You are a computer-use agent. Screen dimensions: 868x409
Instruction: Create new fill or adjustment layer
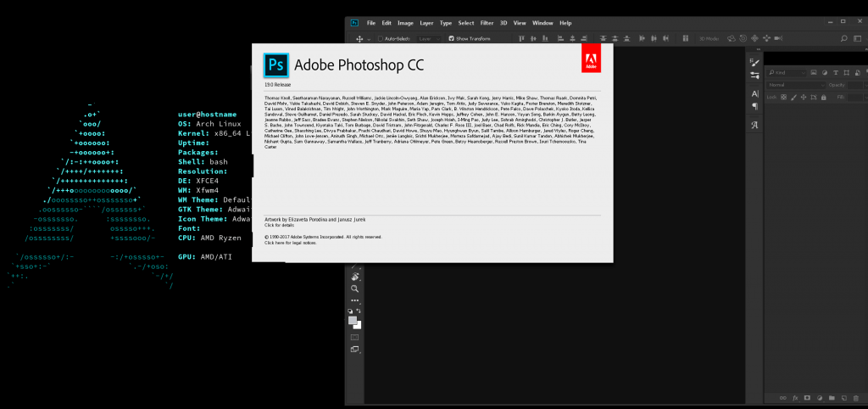tap(819, 398)
